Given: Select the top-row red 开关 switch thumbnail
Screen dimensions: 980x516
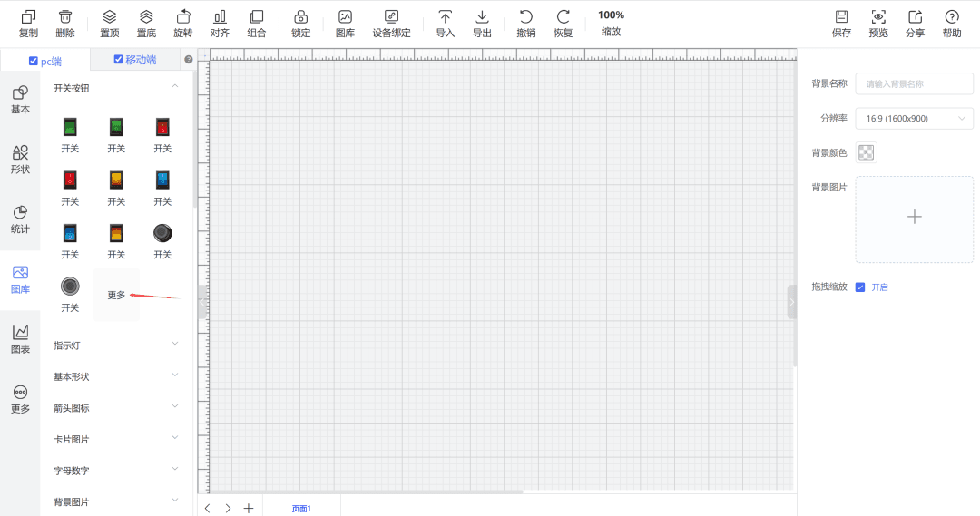Looking at the screenshot, I should (162, 127).
